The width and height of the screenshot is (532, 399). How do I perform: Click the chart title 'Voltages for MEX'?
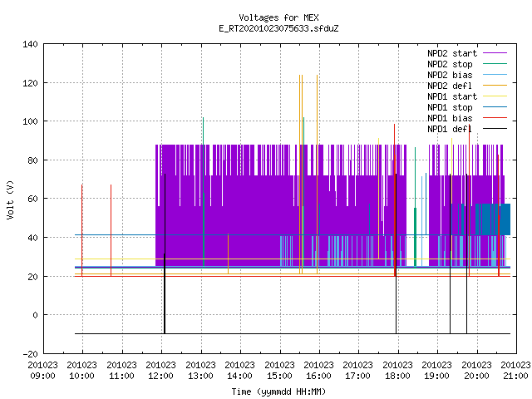tap(278, 17)
